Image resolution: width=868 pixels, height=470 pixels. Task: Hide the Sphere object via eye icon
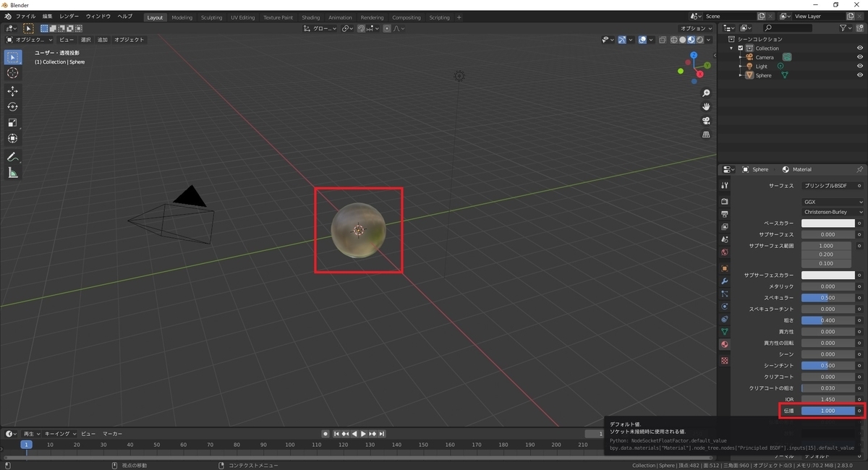coord(860,75)
